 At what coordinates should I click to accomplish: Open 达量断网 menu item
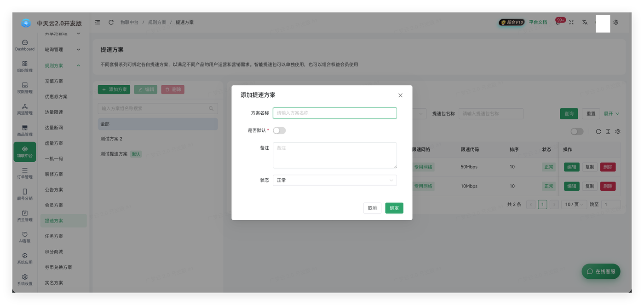tap(63, 128)
